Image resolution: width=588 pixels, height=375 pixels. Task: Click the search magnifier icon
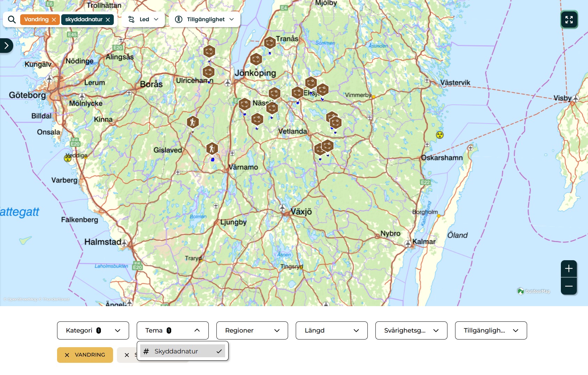(x=12, y=19)
